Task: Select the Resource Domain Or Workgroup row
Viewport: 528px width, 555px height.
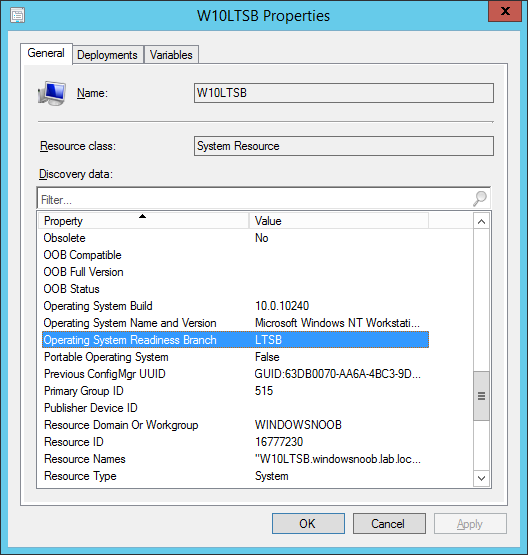Action: (x=235, y=425)
